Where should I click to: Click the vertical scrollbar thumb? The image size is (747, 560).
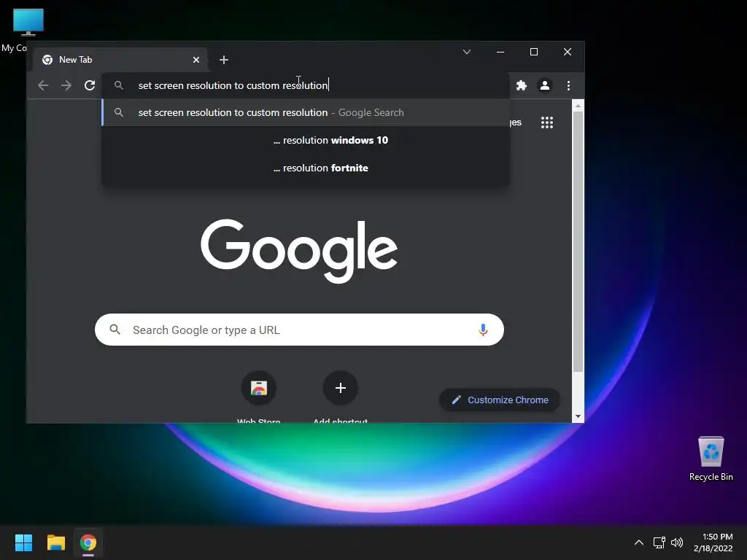pos(578,242)
